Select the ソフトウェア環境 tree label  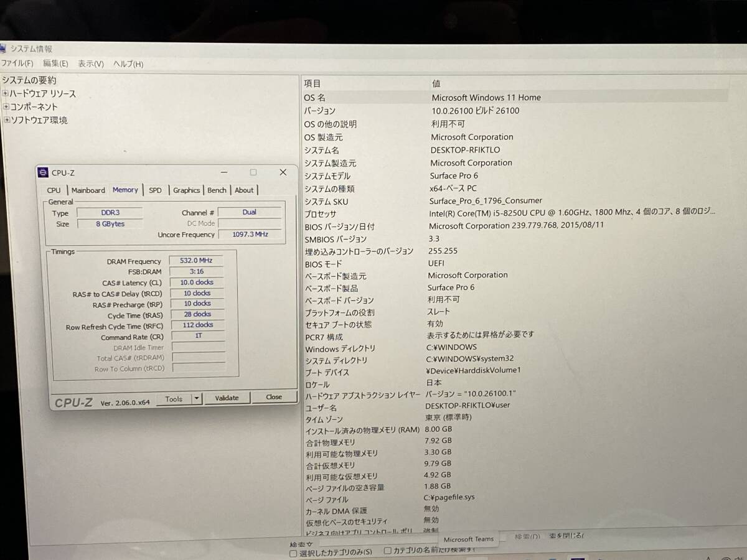coord(39,120)
